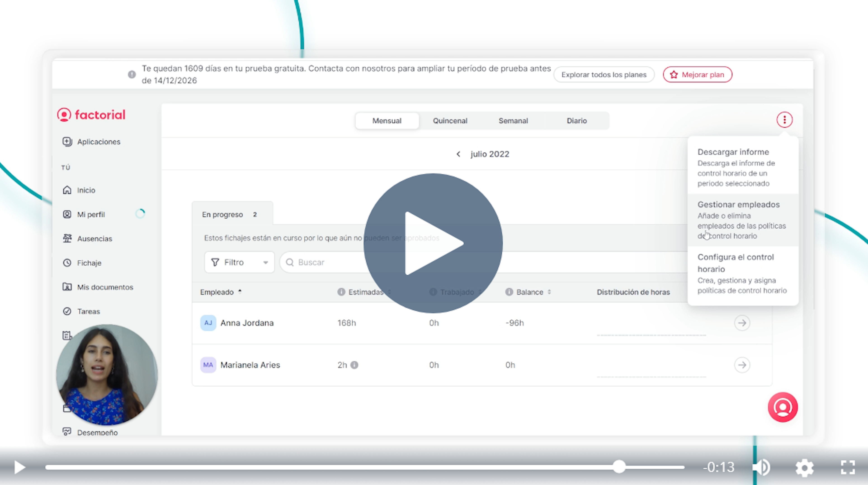This screenshot has width=868, height=485.
Task: Open red Factorial help chat button
Action: coord(782,407)
